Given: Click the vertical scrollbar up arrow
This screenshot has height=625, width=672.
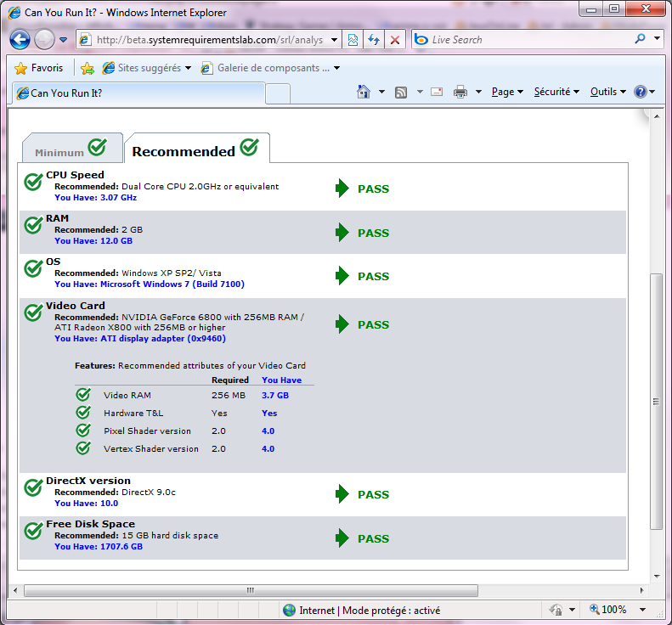Looking at the screenshot, I should [x=657, y=116].
